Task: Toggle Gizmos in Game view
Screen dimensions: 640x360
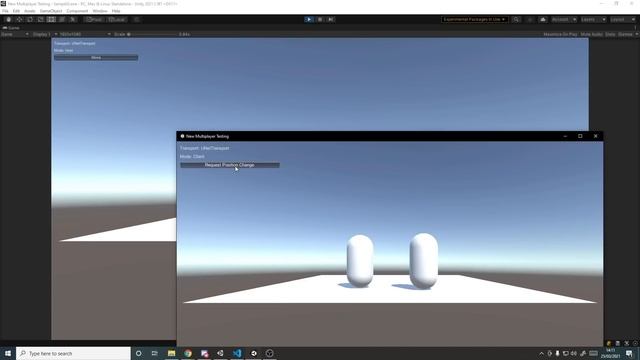Action: (625, 34)
